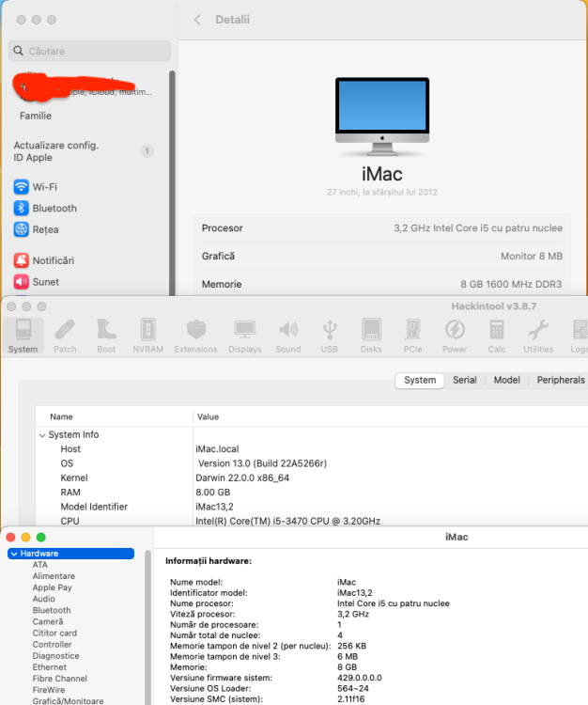588x705 pixels.
Task: Select the Host row in Hackintool
Action: tap(311, 448)
